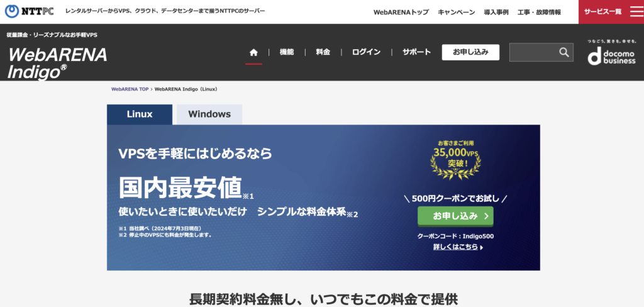Open the ログイン menu item
Viewport: 644px width, 307px height.
click(x=366, y=52)
